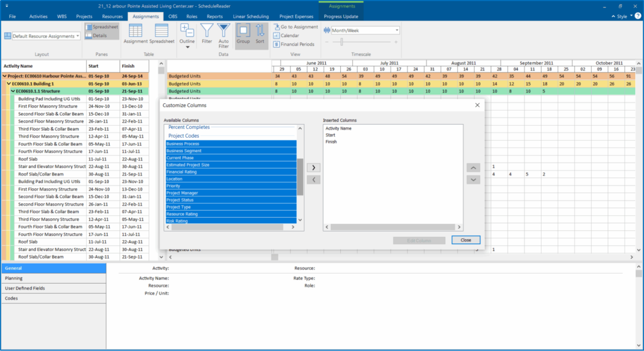Open the Linear Scheduling tab
This screenshot has width=644, height=351.
pyautogui.click(x=251, y=16)
